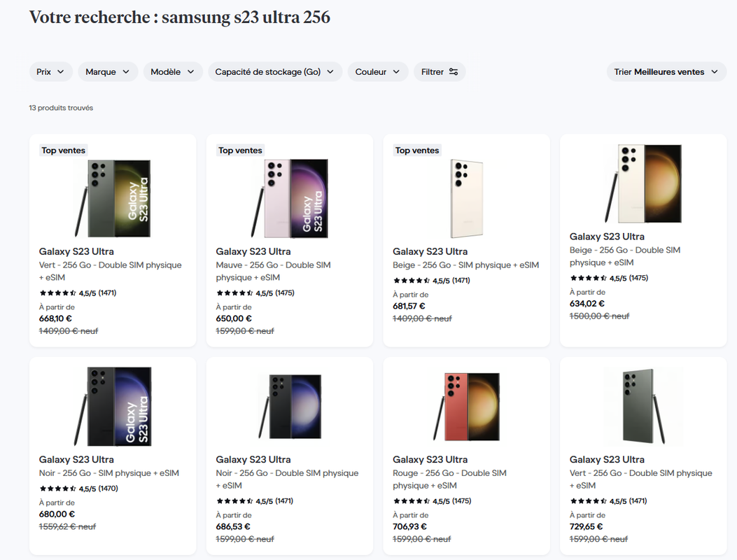The height and width of the screenshot is (560, 737).
Task: Expand the Marque filter dropdown
Action: (108, 71)
